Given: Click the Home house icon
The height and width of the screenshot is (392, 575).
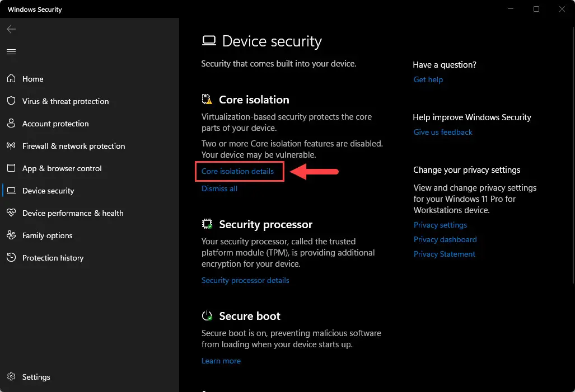Looking at the screenshot, I should pos(11,78).
